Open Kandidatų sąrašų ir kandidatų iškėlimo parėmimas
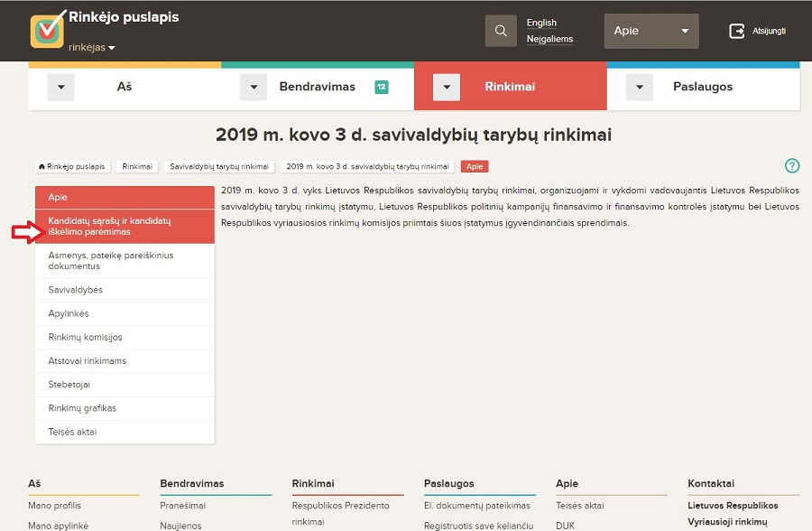This screenshot has width=812, height=531. click(125, 227)
